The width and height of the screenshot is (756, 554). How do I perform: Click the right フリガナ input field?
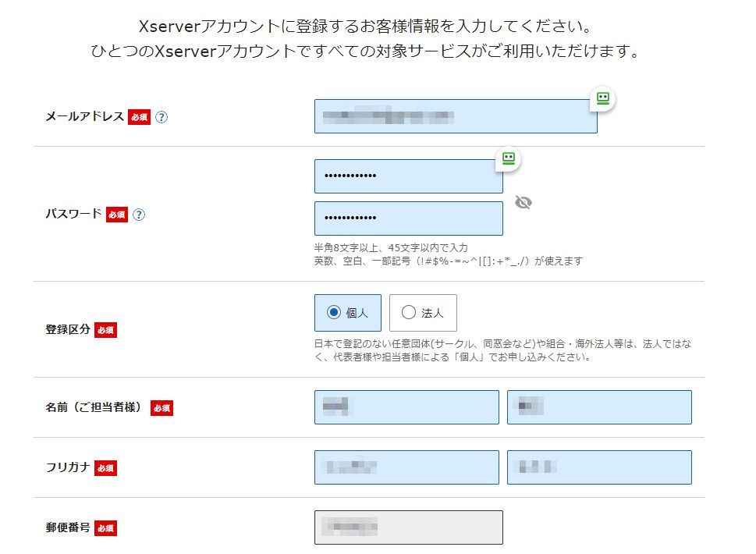(x=599, y=467)
